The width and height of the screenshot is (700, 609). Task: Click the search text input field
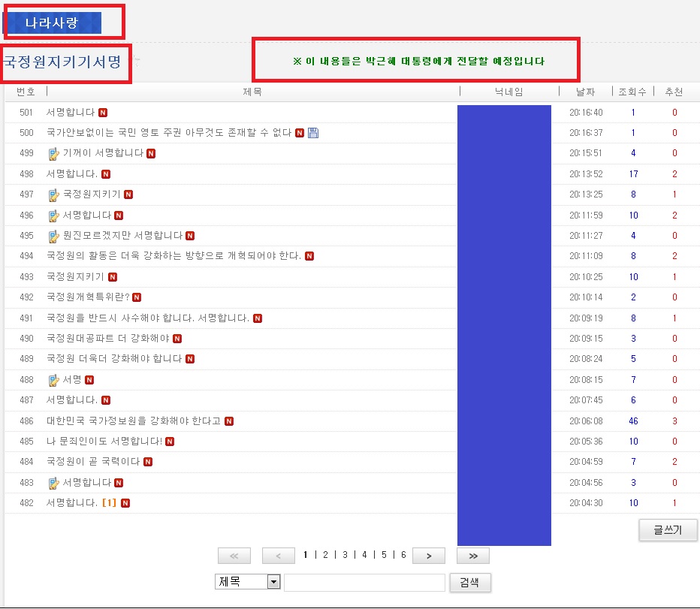[x=364, y=582]
